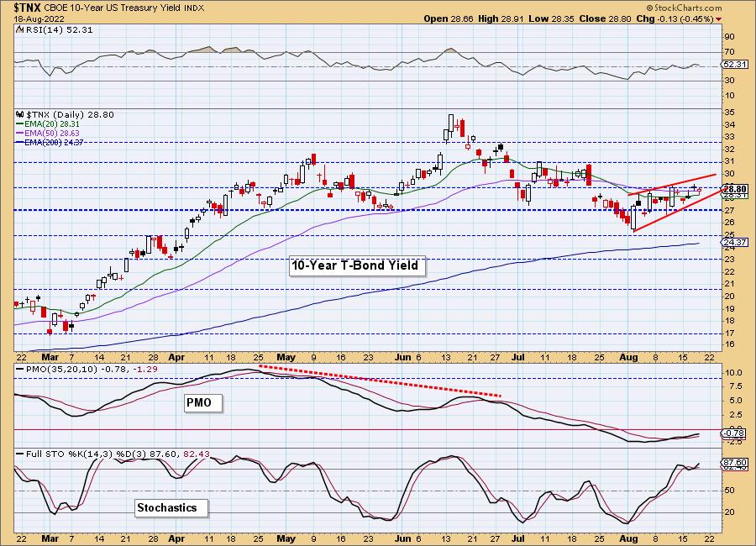This screenshot has height=546, width=756.
Task: Click the -1.29 PMO signal value
Action: (146, 369)
